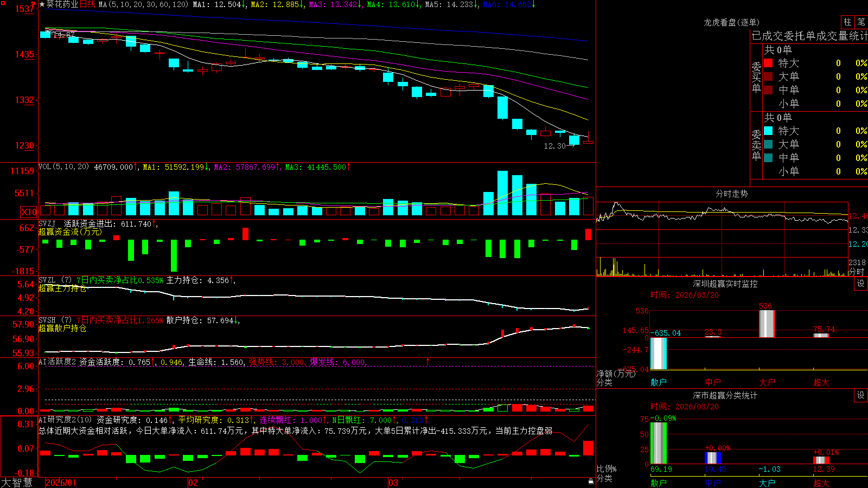The width and height of the screenshot is (868, 488).
Task: Click the 深圳超赢实时监控 panel title
Action: [x=725, y=284]
